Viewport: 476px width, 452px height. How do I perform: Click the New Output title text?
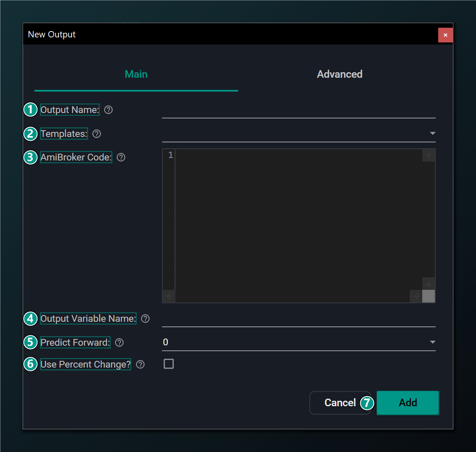pos(52,34)
